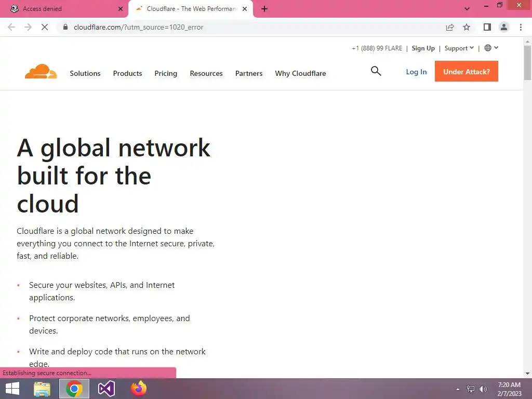Expand the language dropdown chevron beside the globe
Image resolution: width=532 pixels, height=399 pixels.
(496, 48)
